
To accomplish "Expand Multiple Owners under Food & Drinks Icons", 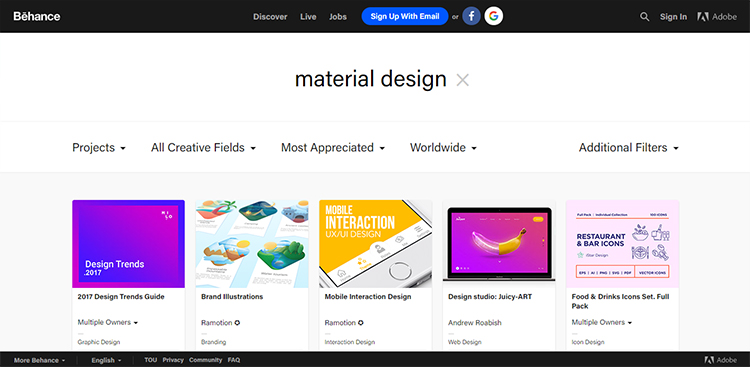I will (602, 323).
